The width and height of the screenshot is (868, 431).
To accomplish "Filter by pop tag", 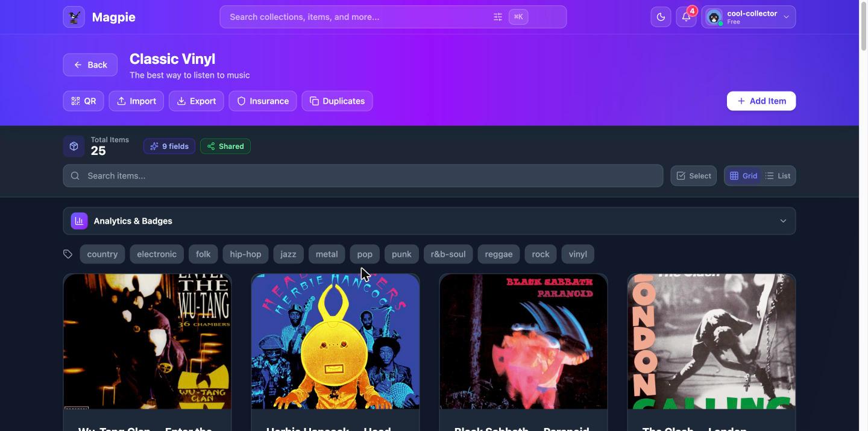I will coord(365,254).
